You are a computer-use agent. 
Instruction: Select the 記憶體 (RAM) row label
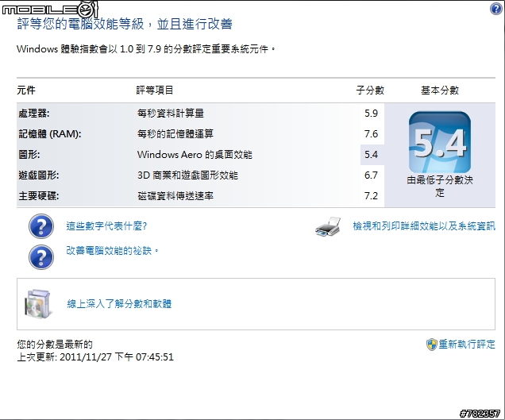(x=50, y=134)
